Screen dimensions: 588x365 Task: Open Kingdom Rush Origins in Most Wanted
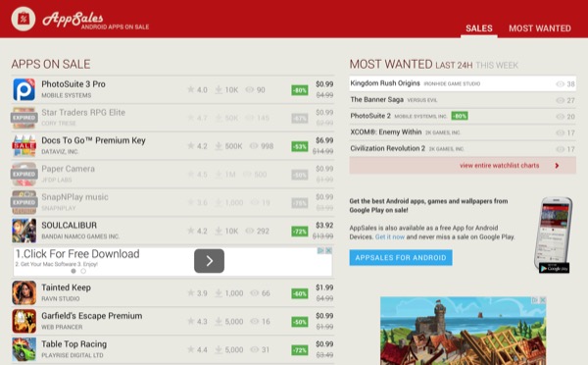(x=385, y=83)
